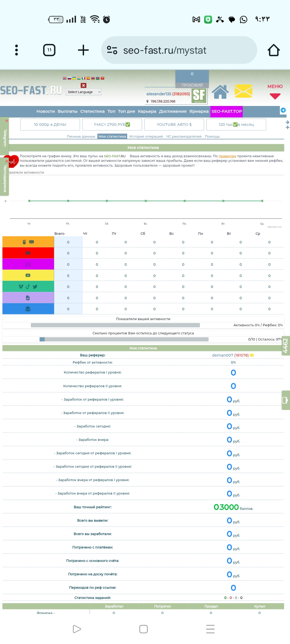Switch to Помощь tab
This screenshot has width=290, height=644.
point(212,136)
